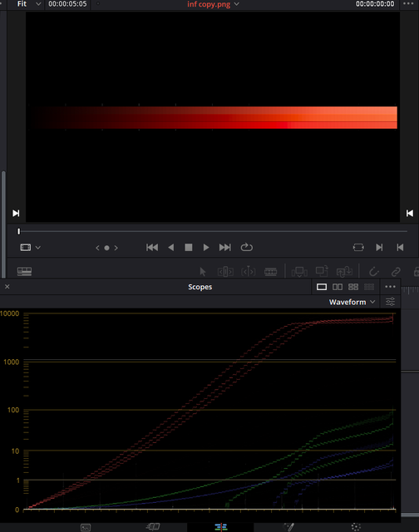Open the scope settings sliders icon
This screenshot has height=532, width=419.
(390, 302)
